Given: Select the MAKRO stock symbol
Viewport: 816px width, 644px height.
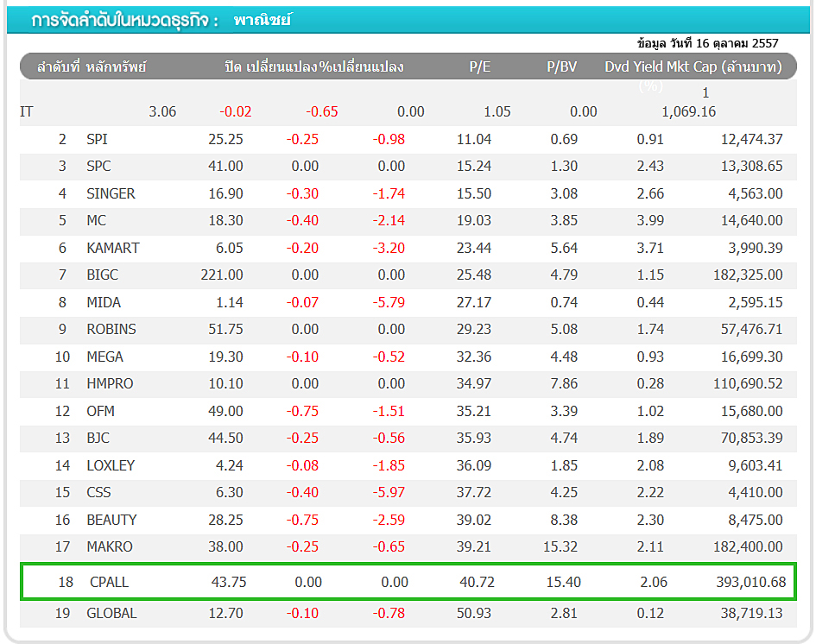Looking at the screenshot, I should tap(110, 546).
